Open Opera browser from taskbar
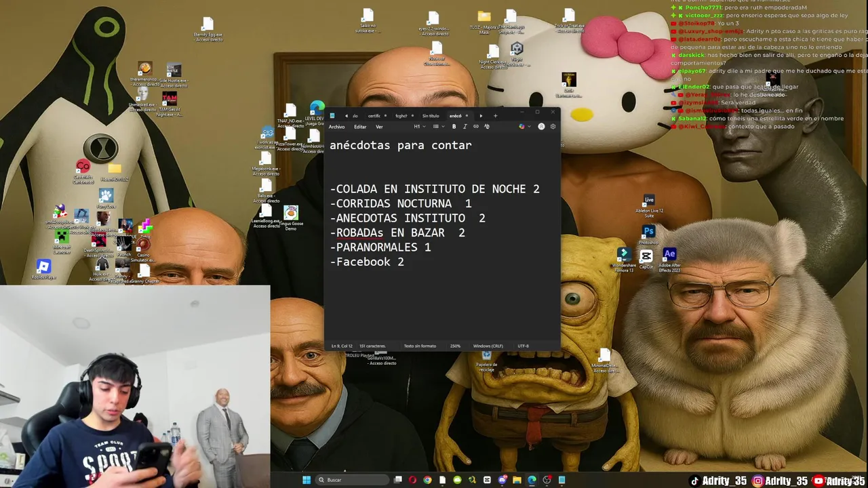Screen dimensions: 868x488 [412, 480]
